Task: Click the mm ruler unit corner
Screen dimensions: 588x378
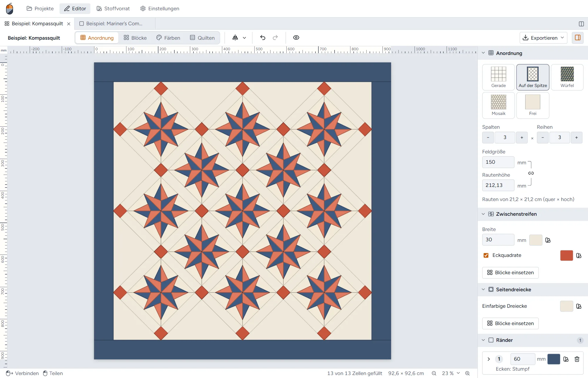Action: (x=4, y=50)
